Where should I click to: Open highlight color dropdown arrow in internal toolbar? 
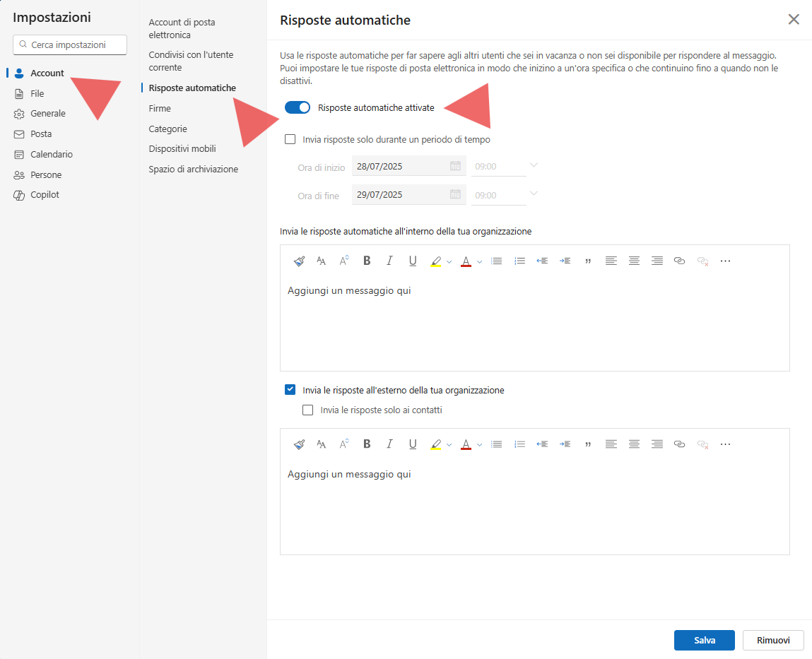(449, 262)
